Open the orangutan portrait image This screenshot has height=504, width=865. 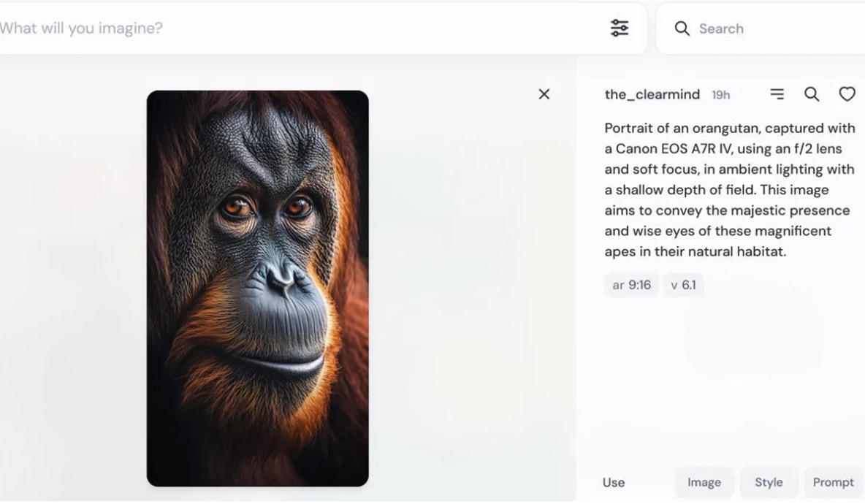(258, 289)
